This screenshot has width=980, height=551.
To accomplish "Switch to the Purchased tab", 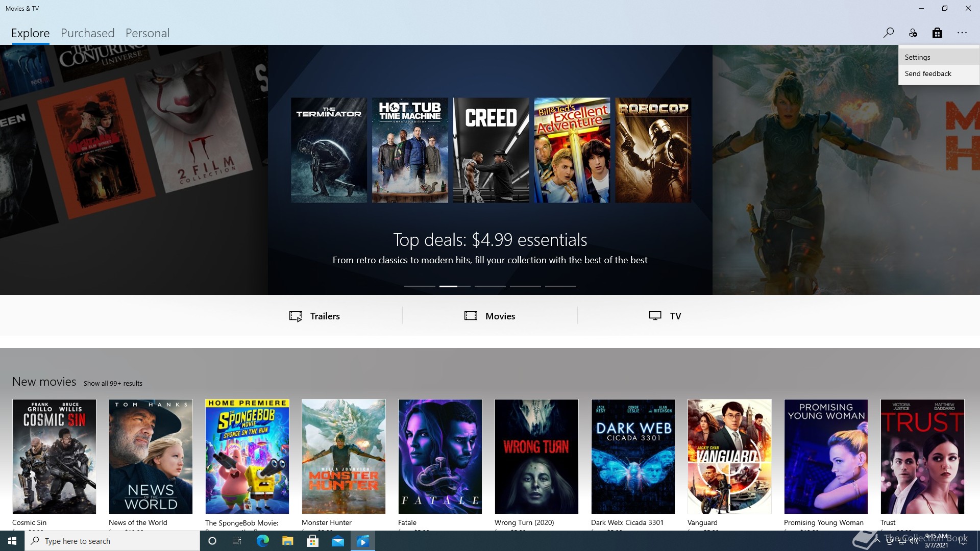I will coord(87,33).
